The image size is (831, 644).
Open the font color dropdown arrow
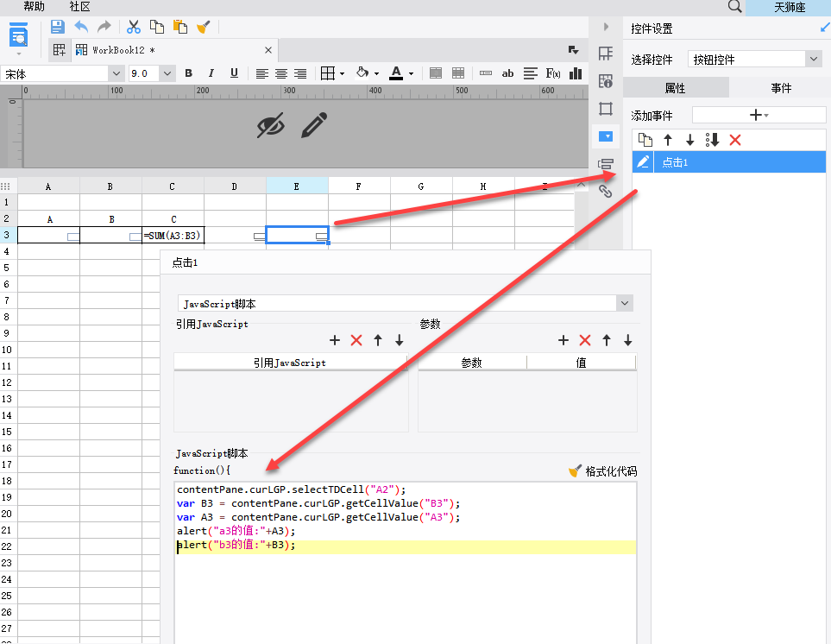(x=411, y=73)
